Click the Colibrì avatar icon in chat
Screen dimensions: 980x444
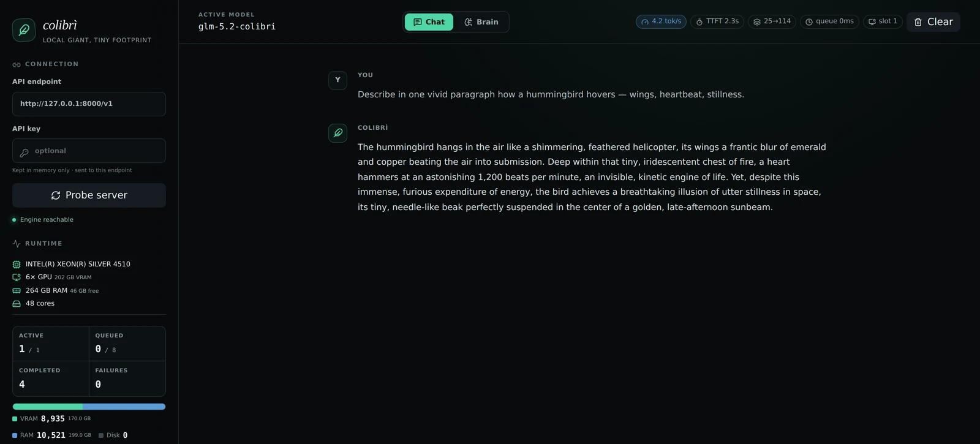pyautogui.click(x=337, y=133)
